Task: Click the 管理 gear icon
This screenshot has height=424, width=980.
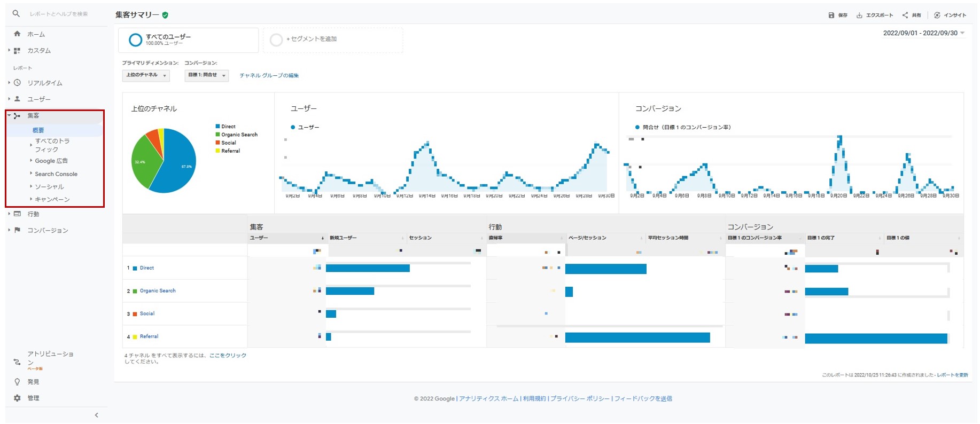Action: (17, 398)
